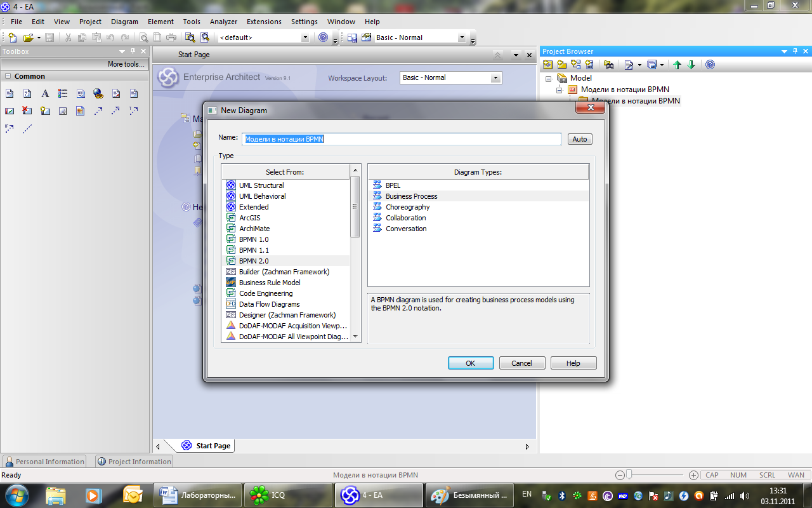Viewport: 812px width, 508px height.
Task: Click the Find in Project binoculars toolbar icon
Action: click(x=190, y=37)
